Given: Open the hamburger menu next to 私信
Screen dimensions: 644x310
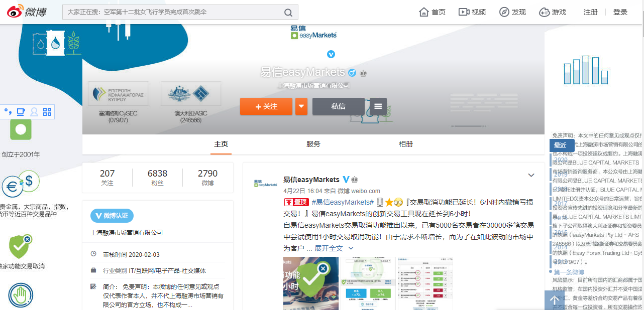Looking at the screenshot, I should (378, 106).
